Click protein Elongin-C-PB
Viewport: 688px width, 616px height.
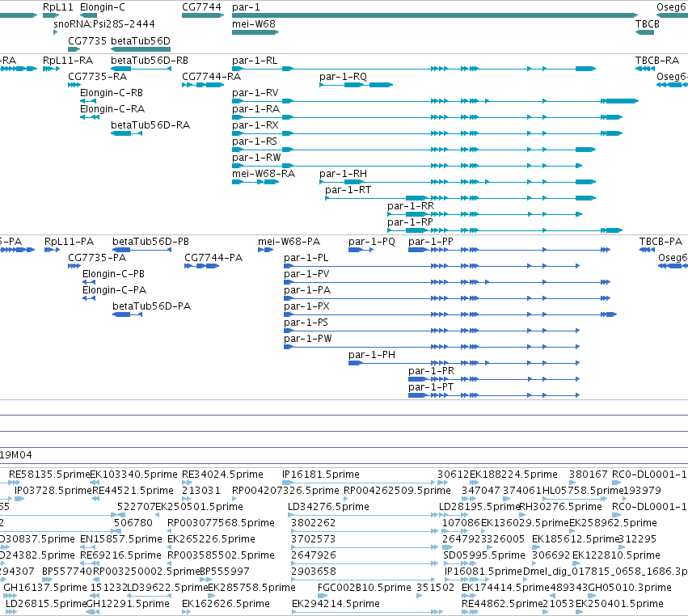pos(89,283)
